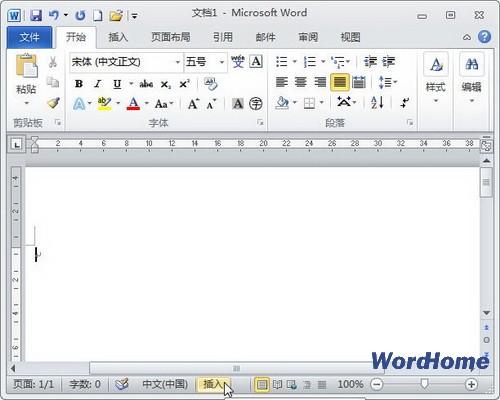This screenshot has height=400, width=500.
Task: Click Distributed alignment icon
Action: click(359, 82)
